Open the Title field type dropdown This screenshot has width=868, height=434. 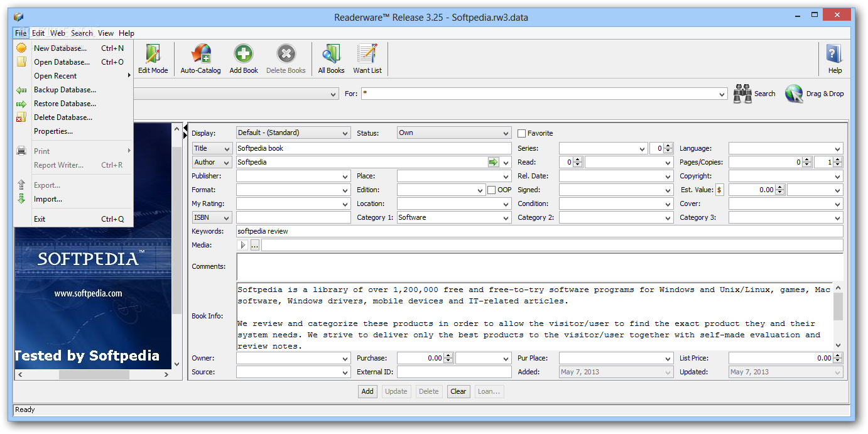point(212,148)
